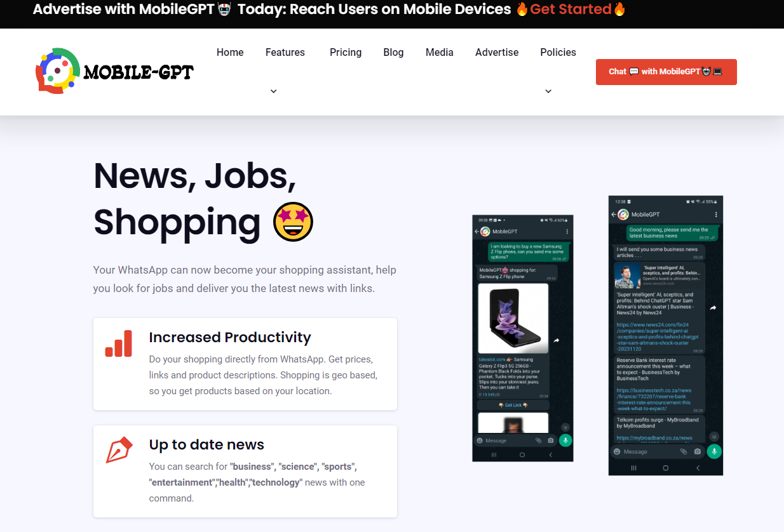Click the Get Started link in the banner

click(571, 10)
